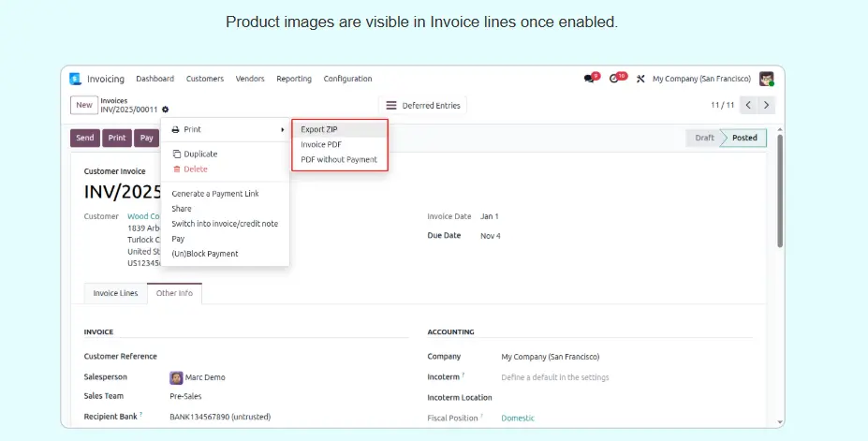Image resolution: width=868 pixels, height=441 pixels.
Task: Open the chat messages notification icon
Action: click(x=590, y=79)
